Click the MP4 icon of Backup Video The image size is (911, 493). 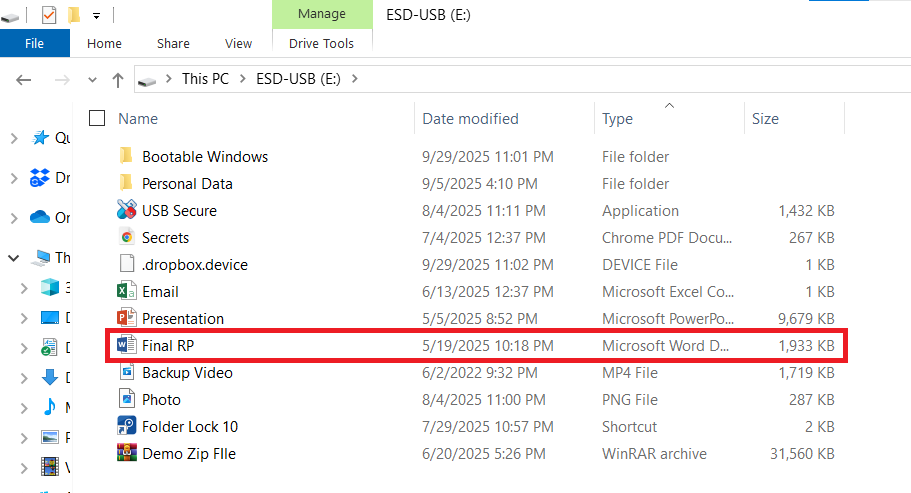click(x=127, y=372)
